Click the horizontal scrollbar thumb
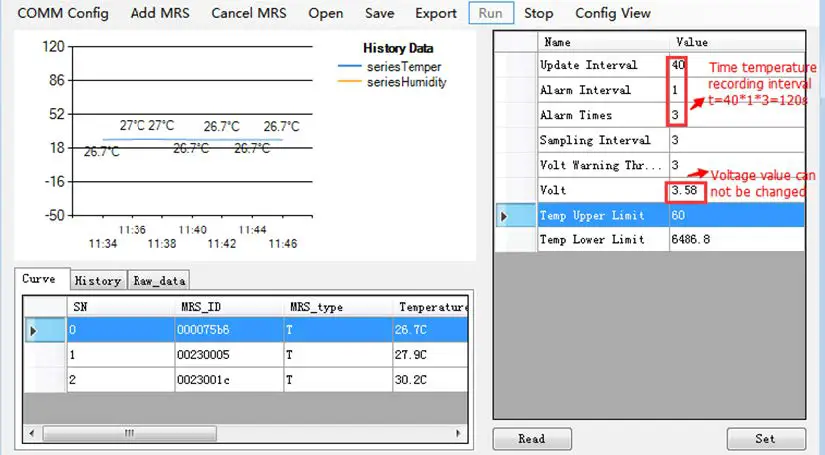Screen dimensions: 825x455 pyautogui.click(x=129, y=433)
